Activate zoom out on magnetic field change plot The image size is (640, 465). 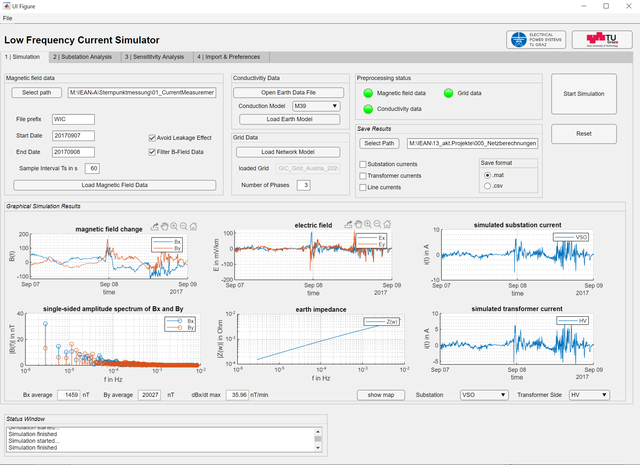tap(184, 227)
